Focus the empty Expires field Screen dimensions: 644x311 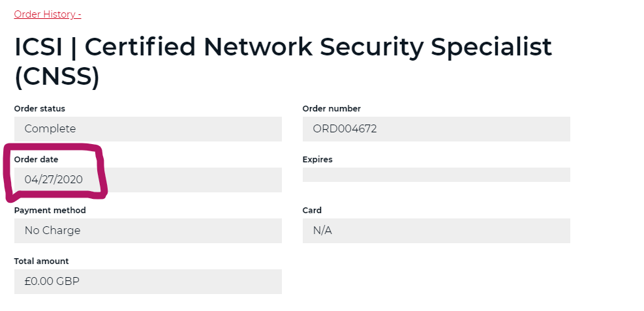(436, 175)
